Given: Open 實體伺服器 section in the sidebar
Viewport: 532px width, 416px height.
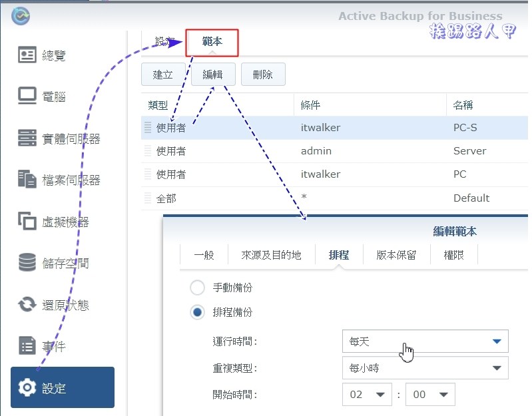Looking at the screenshot, I should tap(71, 138).
